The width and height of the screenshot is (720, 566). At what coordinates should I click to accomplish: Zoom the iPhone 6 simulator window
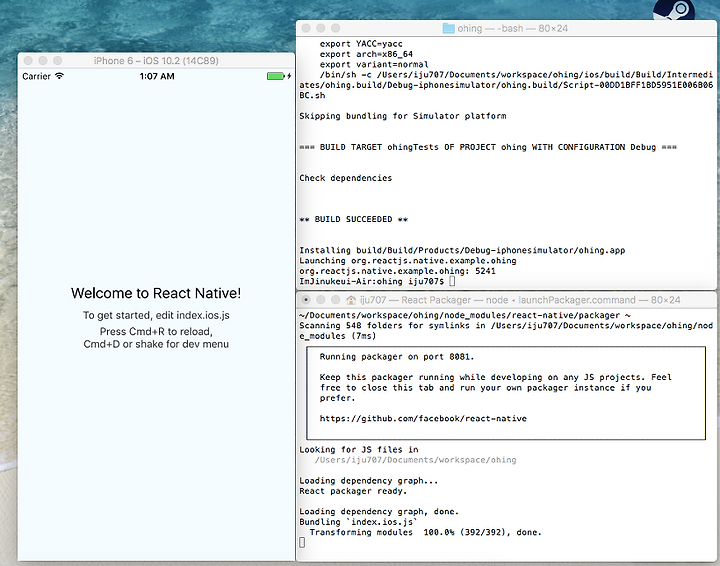(x=57, y=61)
